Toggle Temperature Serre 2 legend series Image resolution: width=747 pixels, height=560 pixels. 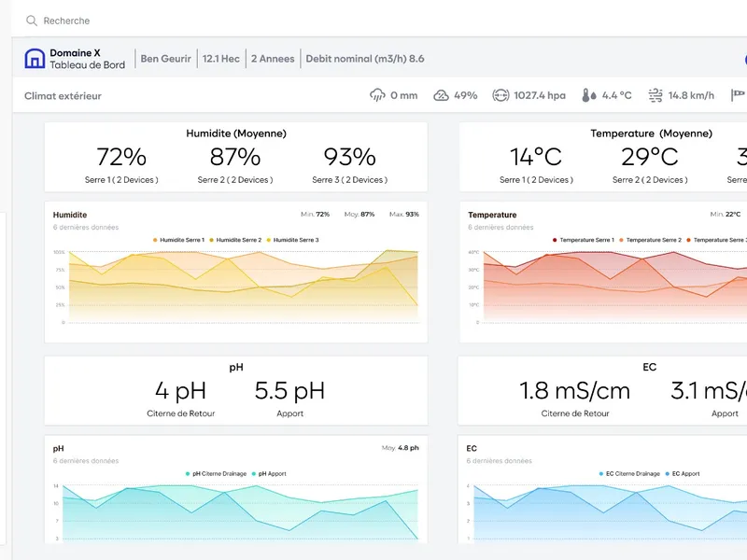click(x=650, y=240)
